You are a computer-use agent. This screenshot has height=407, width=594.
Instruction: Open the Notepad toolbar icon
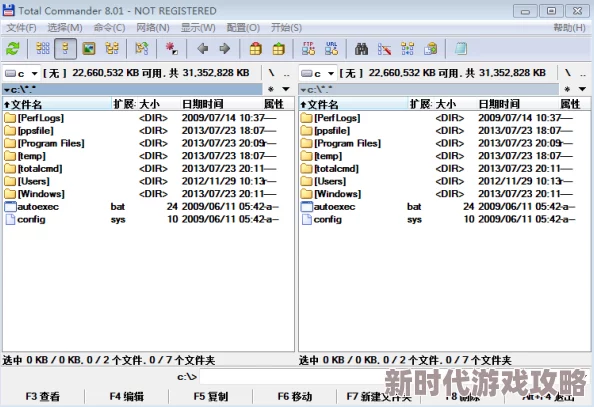coord(461,49)
